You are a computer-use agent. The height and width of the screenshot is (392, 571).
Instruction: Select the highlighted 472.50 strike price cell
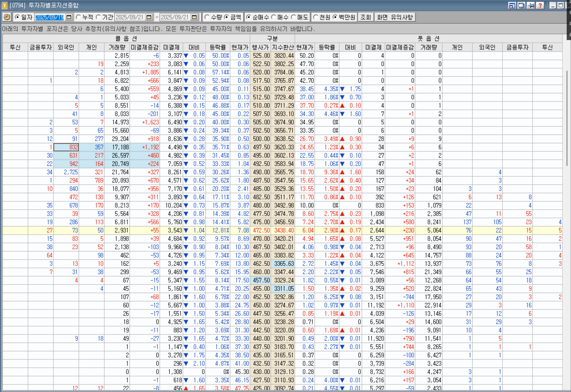pyautogui.click(x=261, y=231)
